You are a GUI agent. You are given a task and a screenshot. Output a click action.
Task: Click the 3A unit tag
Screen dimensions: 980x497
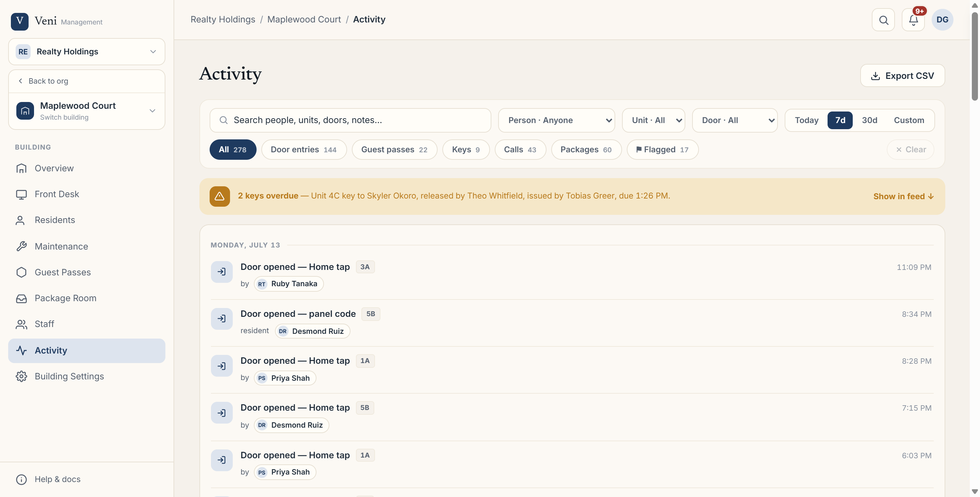(x=365, y=267)
